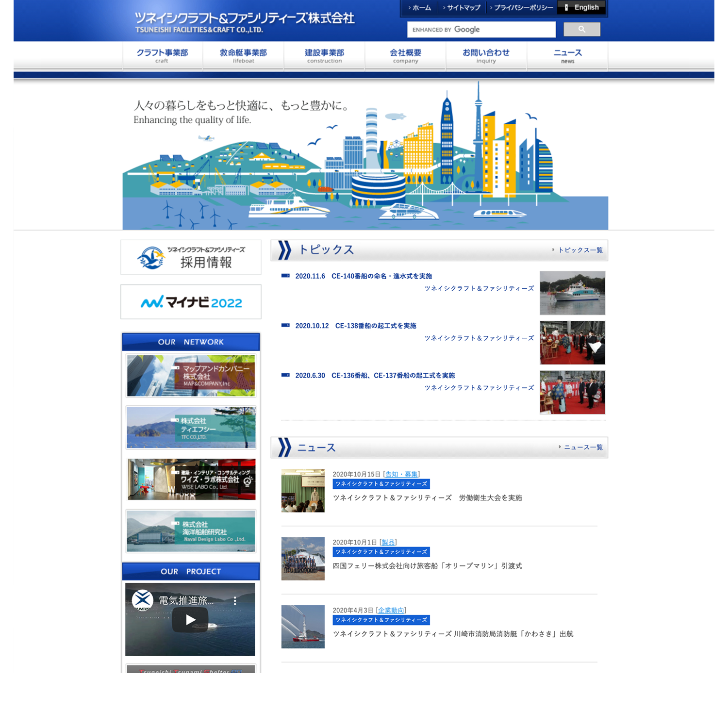The width and height of the screenshot is (728, 728).
Task: Open the 企業動向 category link
Action: click(391, 610)
